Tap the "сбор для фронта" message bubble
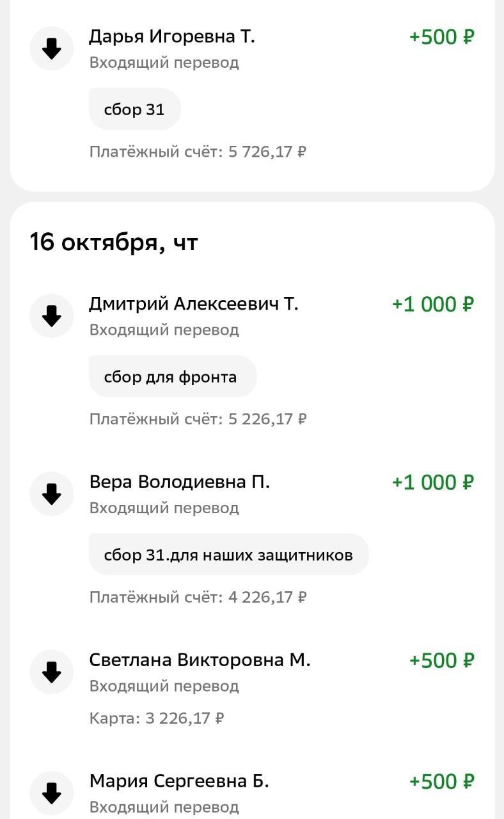504x819 pixels. pyautogui.click(x=172, y=377)
